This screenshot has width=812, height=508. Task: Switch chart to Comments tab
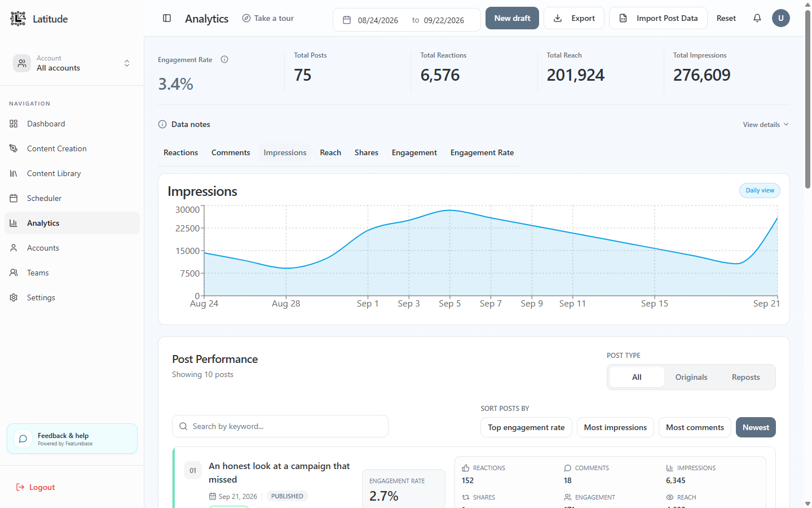click(231, 152)
